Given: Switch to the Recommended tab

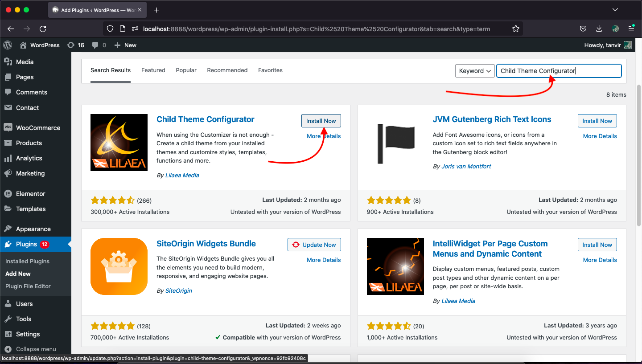Looking at the screenshot, I should (227, 70).
